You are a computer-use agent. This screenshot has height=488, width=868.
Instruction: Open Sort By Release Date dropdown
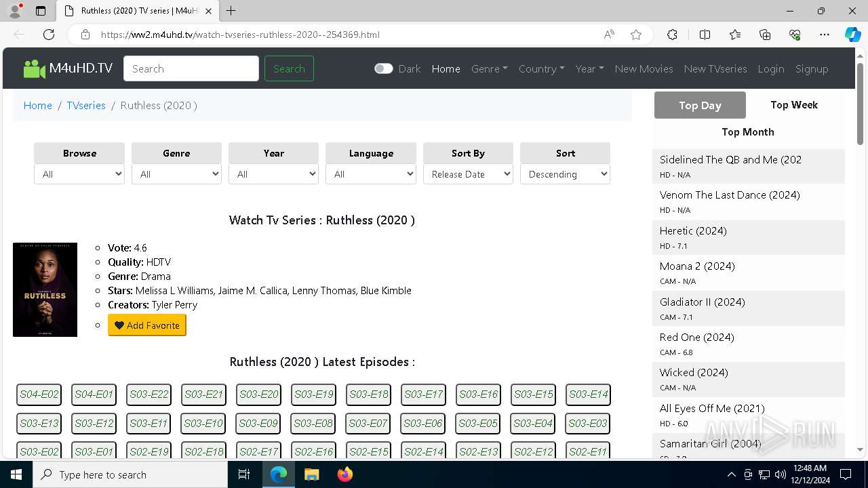click(468, 174)
